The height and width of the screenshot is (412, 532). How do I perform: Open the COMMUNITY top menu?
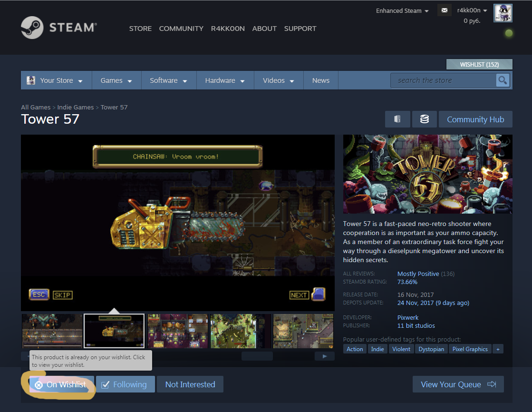181,29
